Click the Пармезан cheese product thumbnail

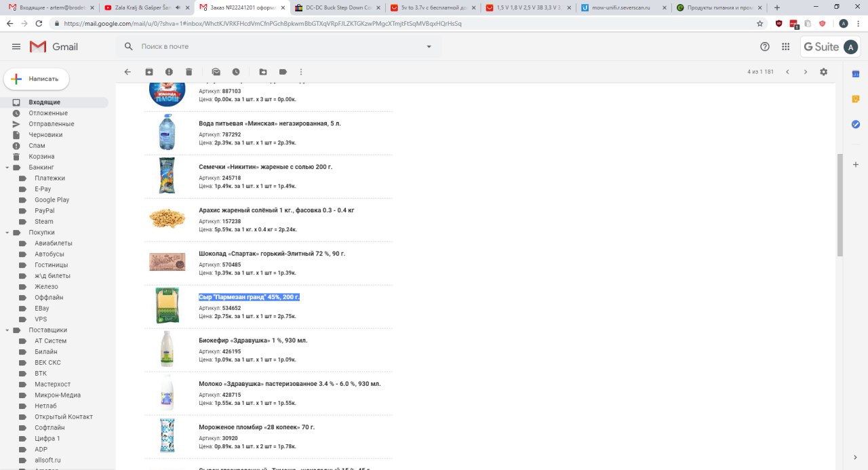coord(167,305)
